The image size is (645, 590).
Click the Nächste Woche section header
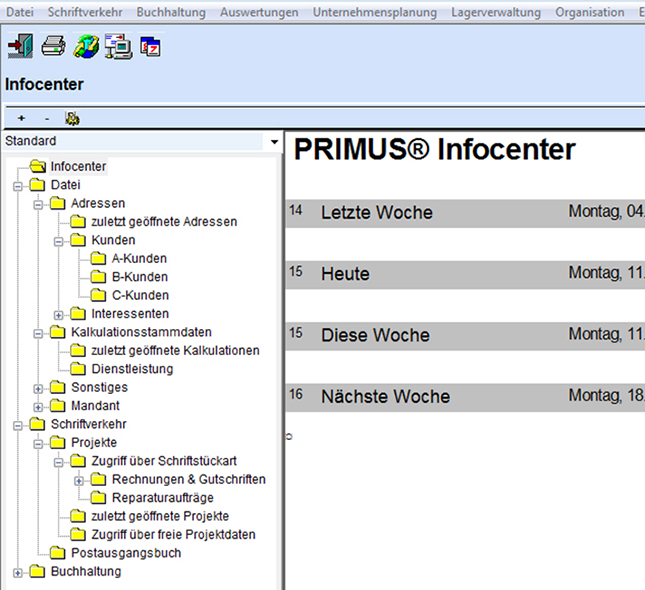[x=385, y=397]
